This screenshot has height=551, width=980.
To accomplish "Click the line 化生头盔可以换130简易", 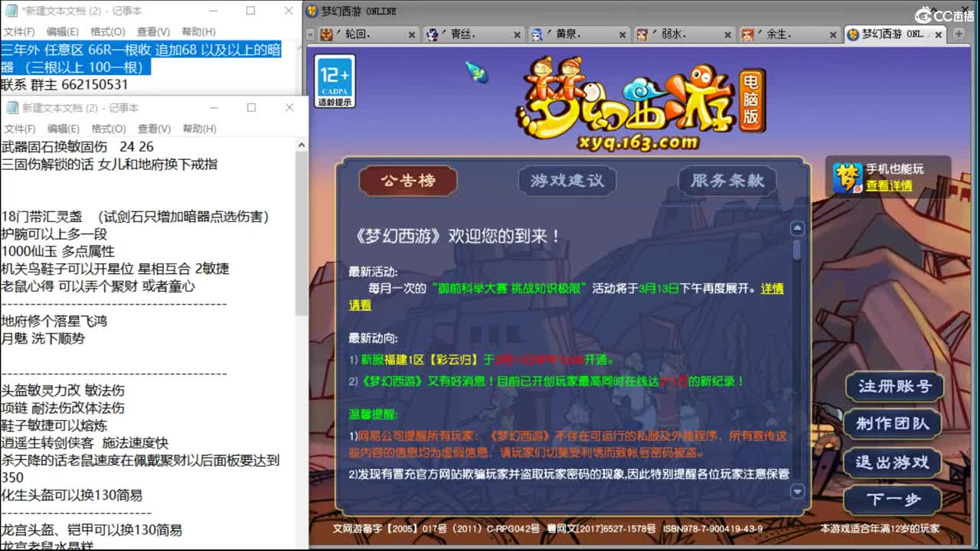I will 72,495.
